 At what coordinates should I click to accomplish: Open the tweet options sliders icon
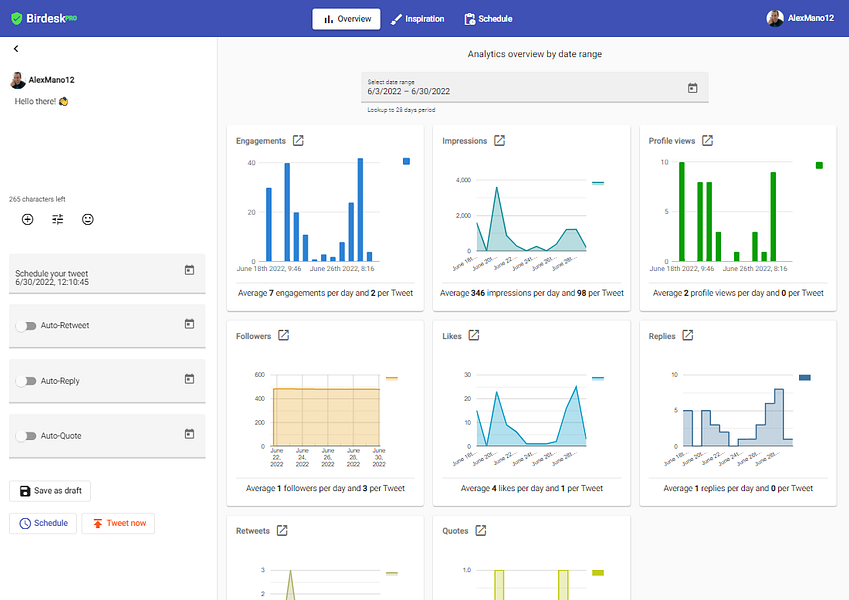pyautogui.click(x=57, y=219)
